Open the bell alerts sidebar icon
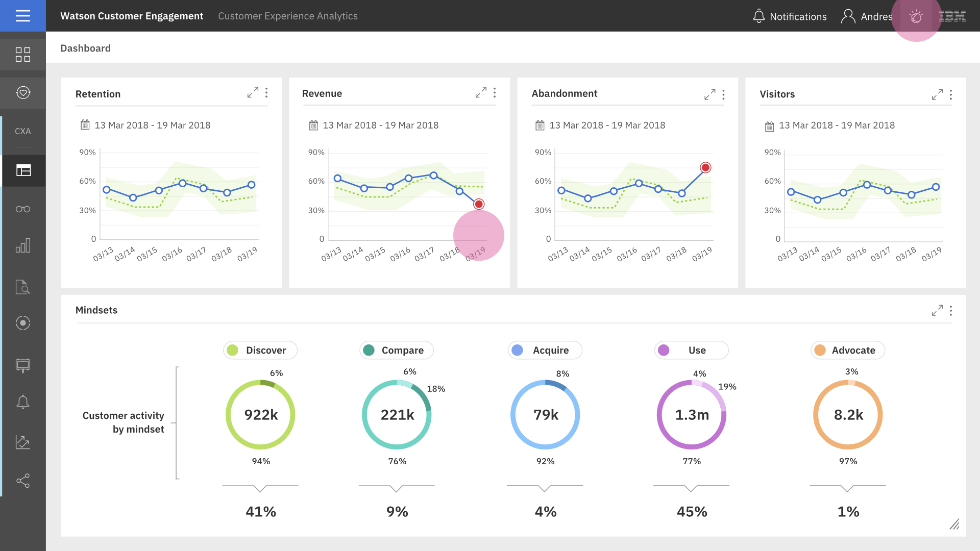980x551 pixels. click(23, 402)
